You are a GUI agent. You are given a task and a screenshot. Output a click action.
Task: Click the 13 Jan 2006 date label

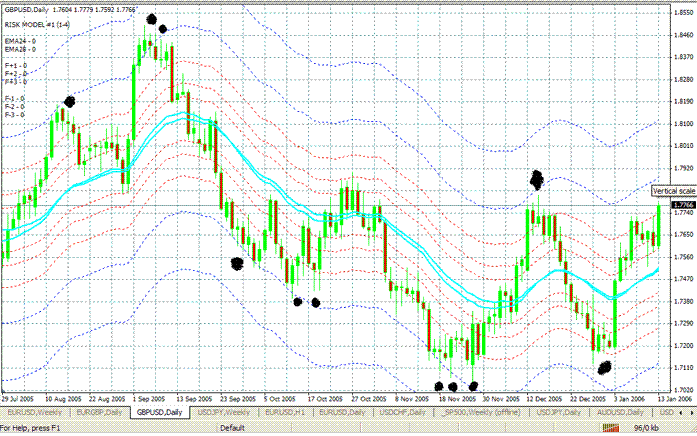(x=675, y=399)
